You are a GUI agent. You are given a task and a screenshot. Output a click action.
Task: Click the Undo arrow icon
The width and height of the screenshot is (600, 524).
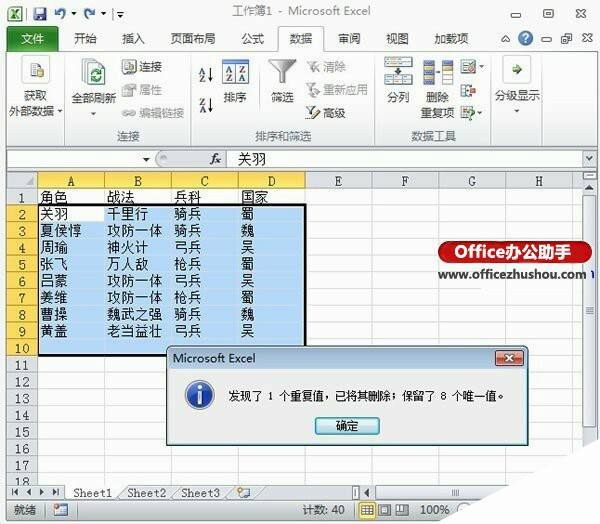click(x=60, y=14)
